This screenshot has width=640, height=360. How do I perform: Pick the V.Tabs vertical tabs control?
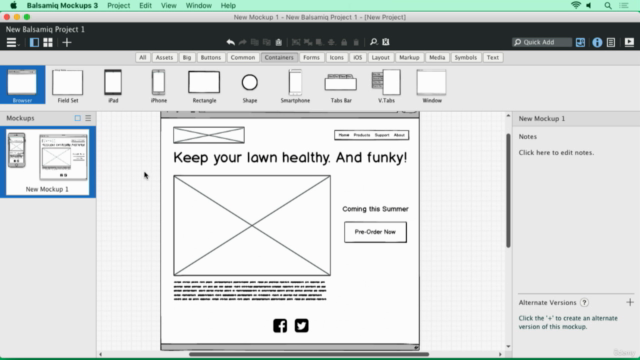tap(386, 86)
